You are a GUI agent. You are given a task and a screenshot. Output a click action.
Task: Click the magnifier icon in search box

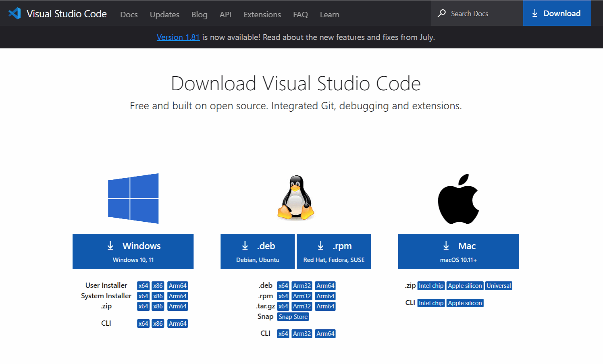coord(442,13)
